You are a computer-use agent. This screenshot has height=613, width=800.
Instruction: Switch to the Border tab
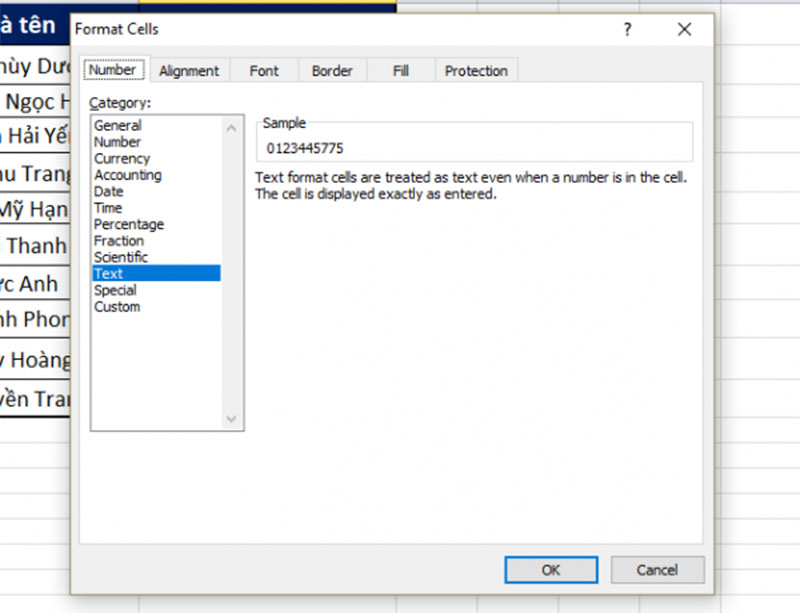(x=332, y=71)
